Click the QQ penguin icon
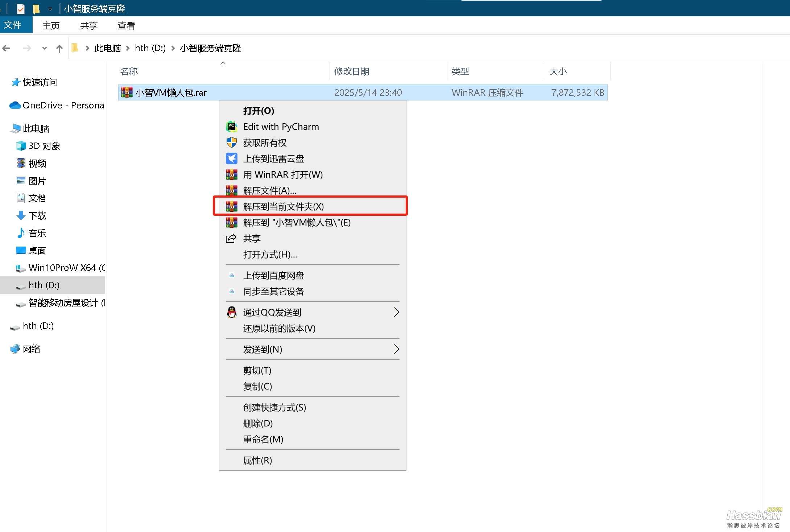Screen dimensions: 790x532 click(x=232, y=312)
